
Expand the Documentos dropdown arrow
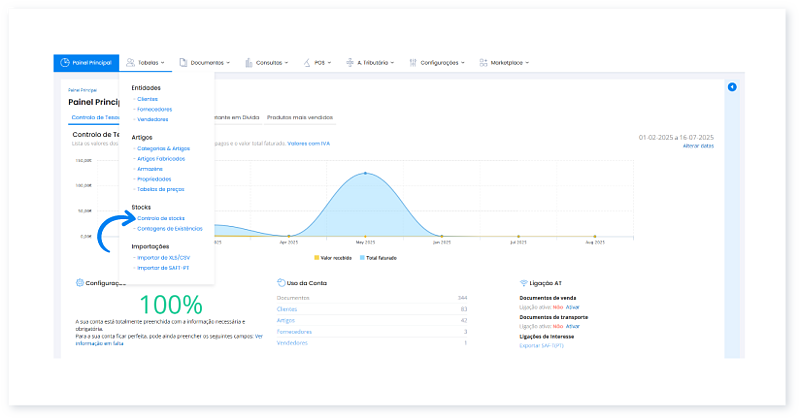click(x=229, y=63)
